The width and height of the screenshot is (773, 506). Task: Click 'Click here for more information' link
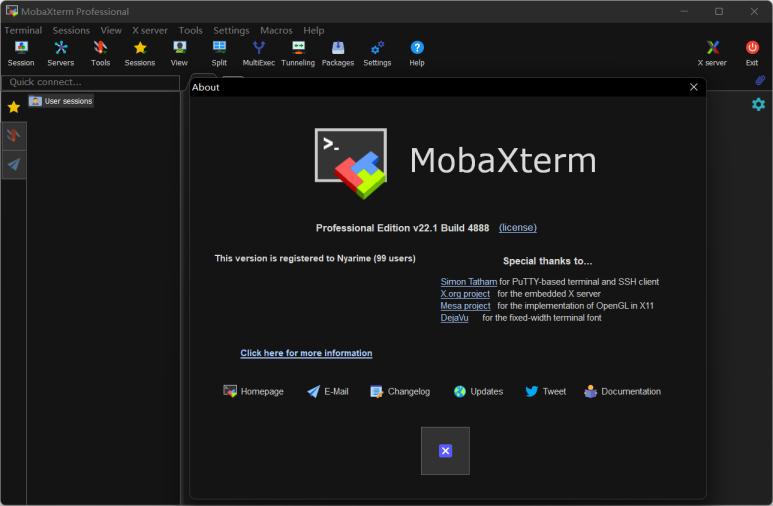point(306,353)
